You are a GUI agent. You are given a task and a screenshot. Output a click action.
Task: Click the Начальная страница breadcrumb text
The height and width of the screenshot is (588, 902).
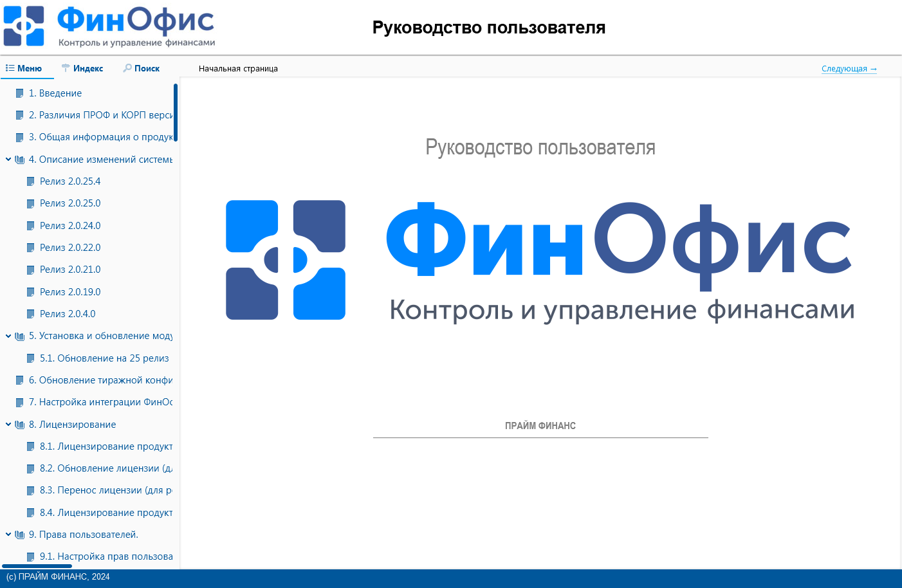click(238, 69)
